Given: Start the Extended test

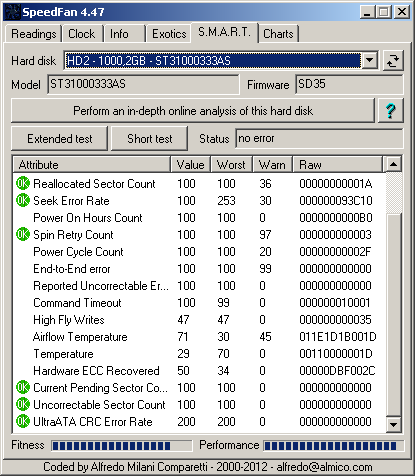Looking at the screenshot, I should [60, 139].
